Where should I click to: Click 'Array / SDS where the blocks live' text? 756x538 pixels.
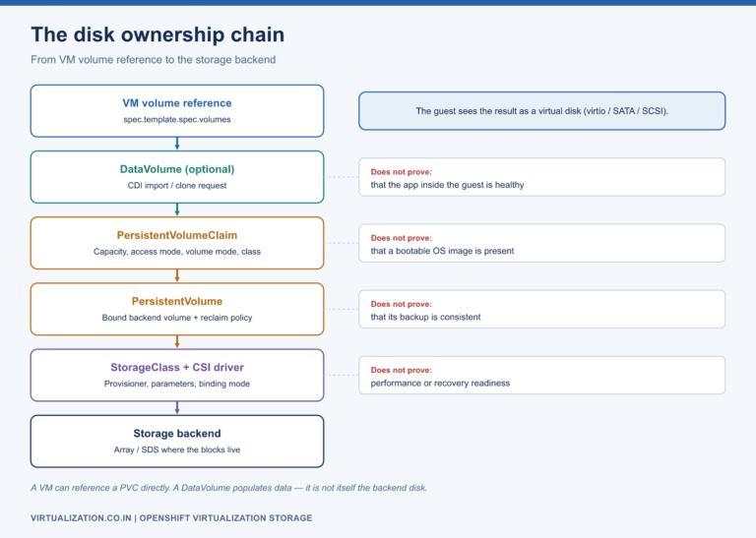coord(177,449)
